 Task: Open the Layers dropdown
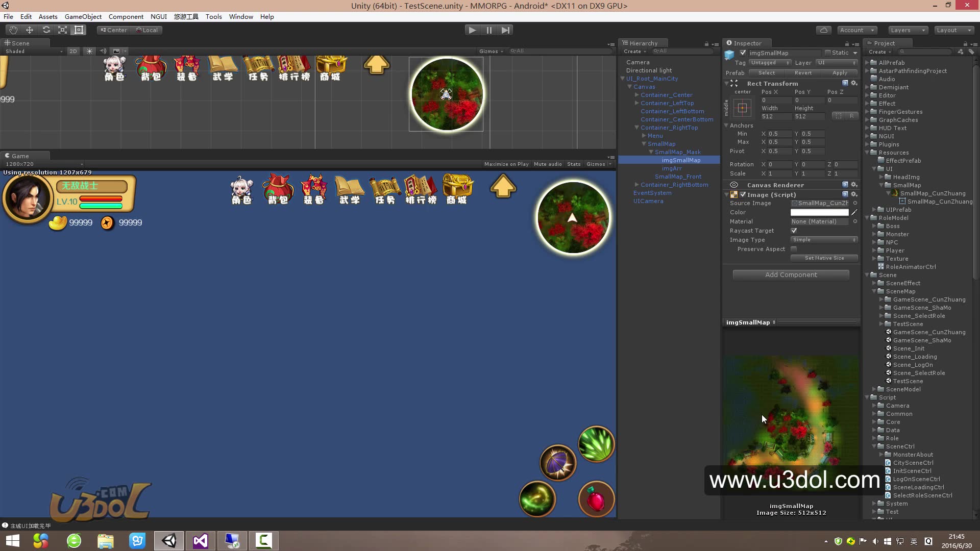click(x=908, y=30)
